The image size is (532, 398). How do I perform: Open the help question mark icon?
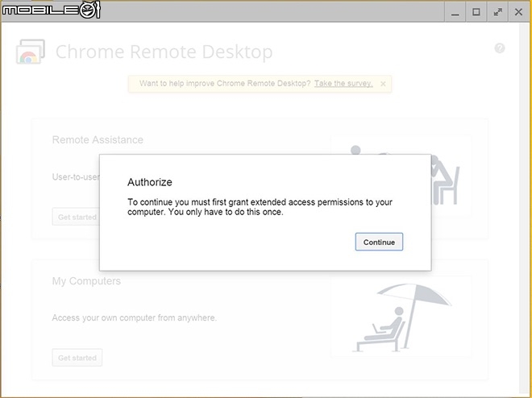coord(500,48)
